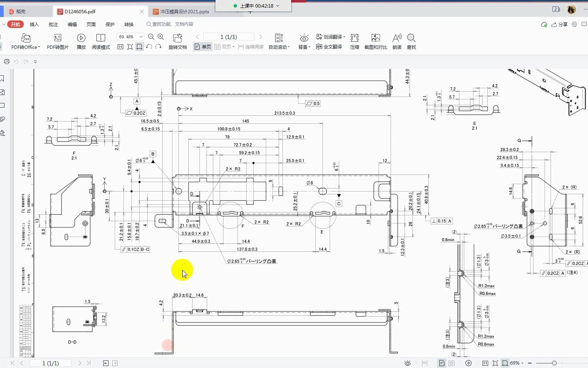Close the D1246056.pdf tab
This screenshot has height=368, width=588.
[x=142, y=12]
